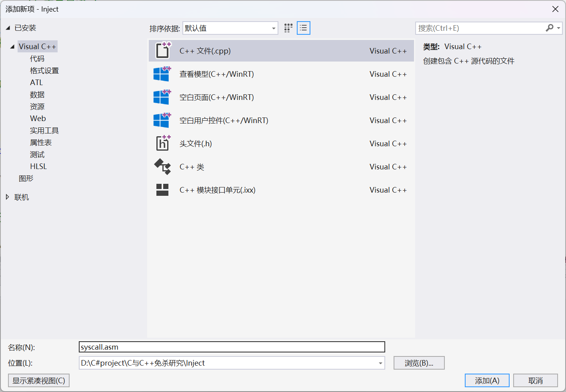Select the C++ file (.cpp) template icon
Screen dimensions: 566x392
pyautogui.click(x=163, y=51)
